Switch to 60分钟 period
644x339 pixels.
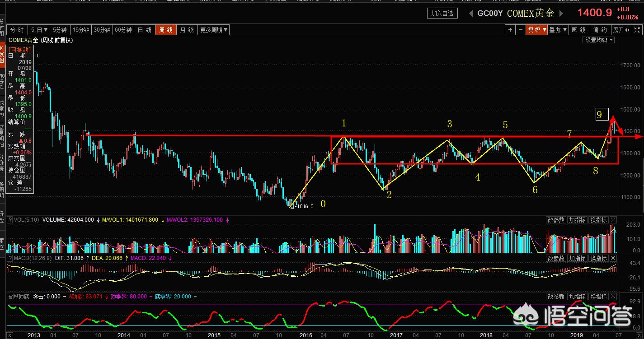tap(123, 30)
